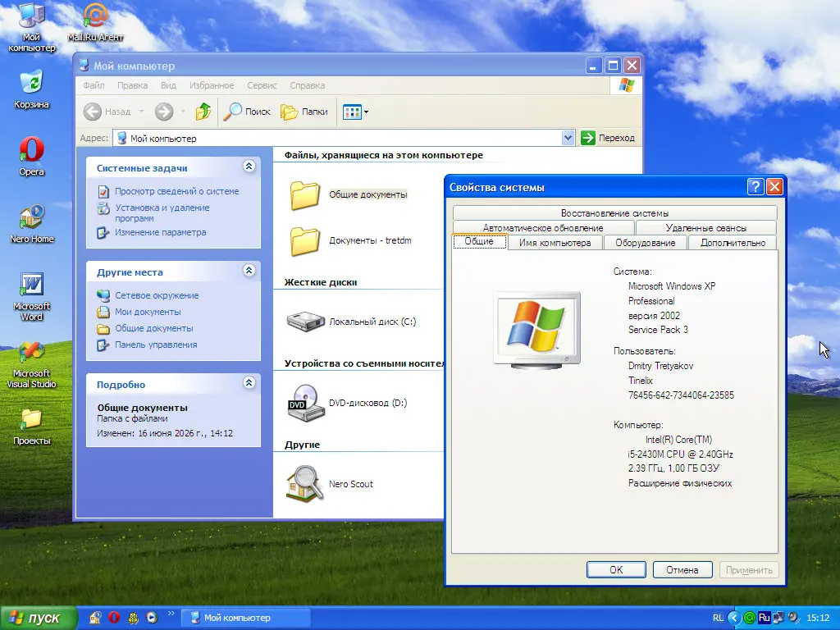The image size is (840, 630).
Task: Open the пуск Start menu
Action: tap(38, 618)
